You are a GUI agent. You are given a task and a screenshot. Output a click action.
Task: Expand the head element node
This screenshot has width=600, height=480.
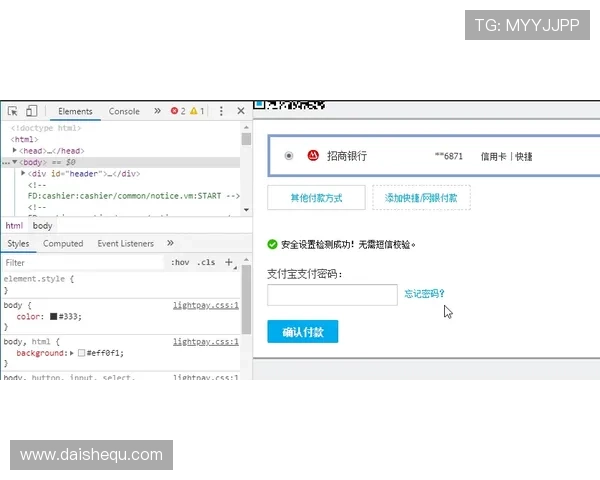pyautogui.click(x=14, y=150)
